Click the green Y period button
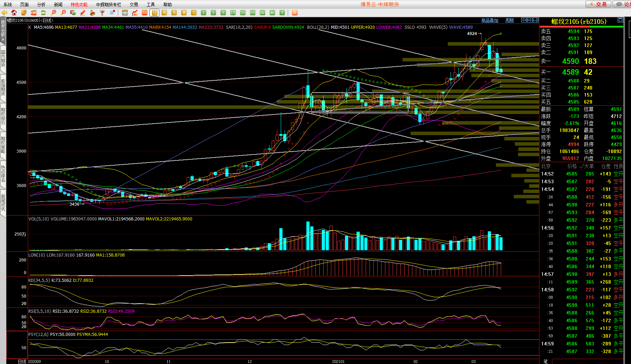Screen dimensions: 631x364 click(x=282, y=13)
